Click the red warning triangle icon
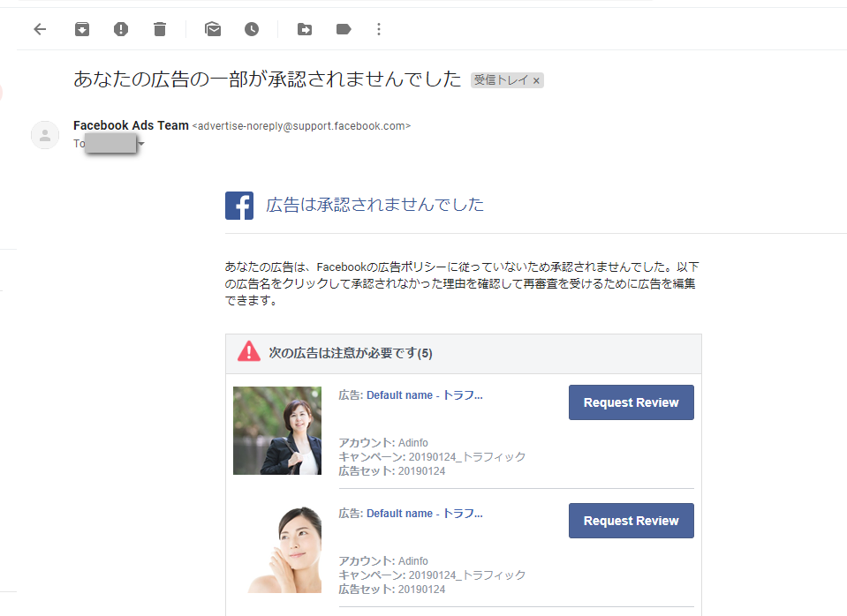The width and height of the screenshot is (847, 616). coord(249,351)
